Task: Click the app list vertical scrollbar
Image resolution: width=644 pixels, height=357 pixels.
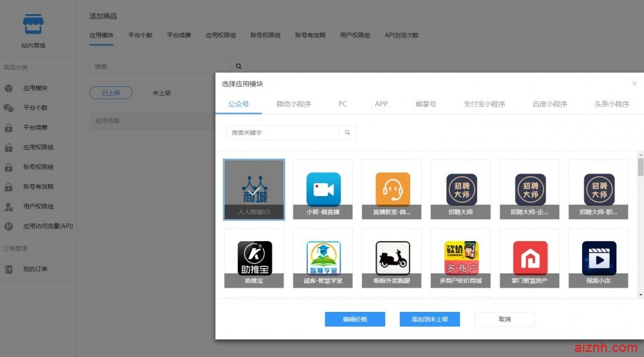Action: 640,167
